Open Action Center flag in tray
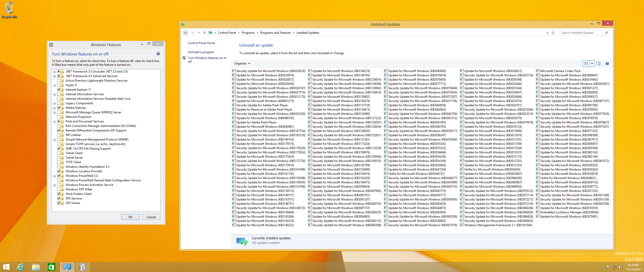 (608, 267)
